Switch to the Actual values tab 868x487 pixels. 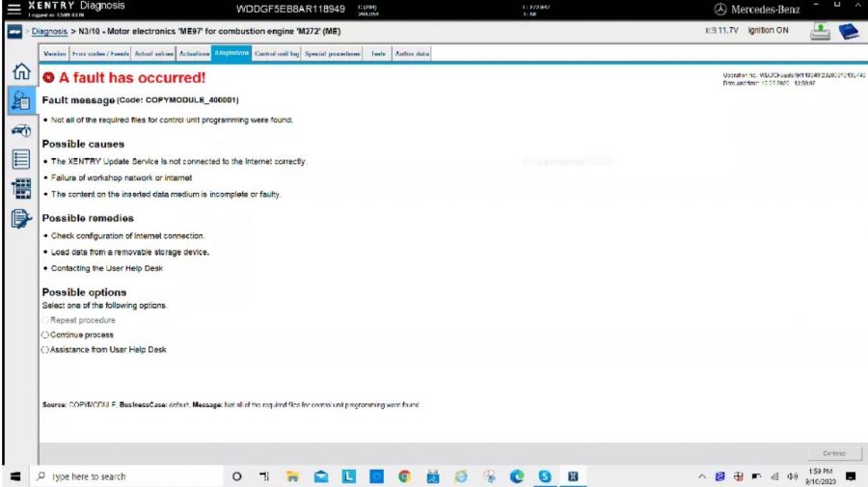coord(152,54)
